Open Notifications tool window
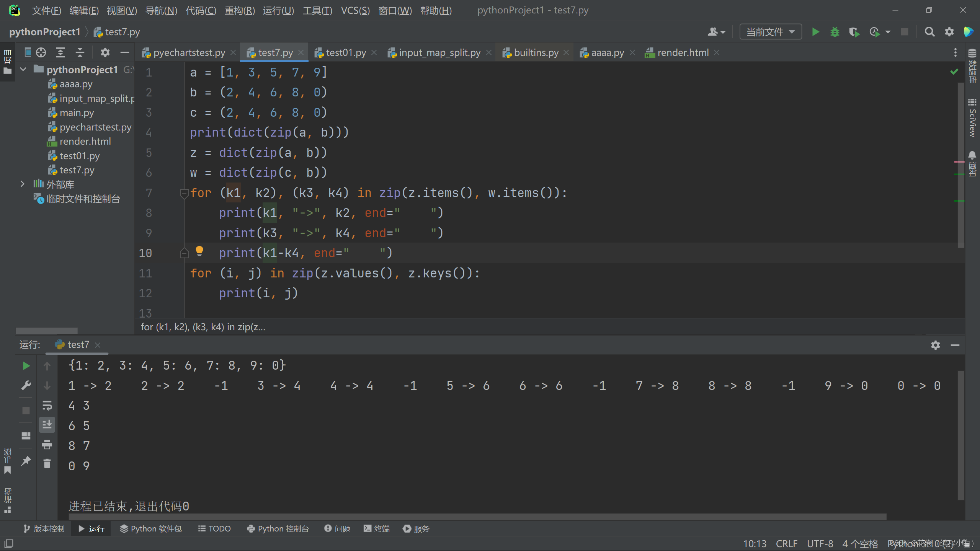This screenshot has width=980, height=551. click(972, 163)
